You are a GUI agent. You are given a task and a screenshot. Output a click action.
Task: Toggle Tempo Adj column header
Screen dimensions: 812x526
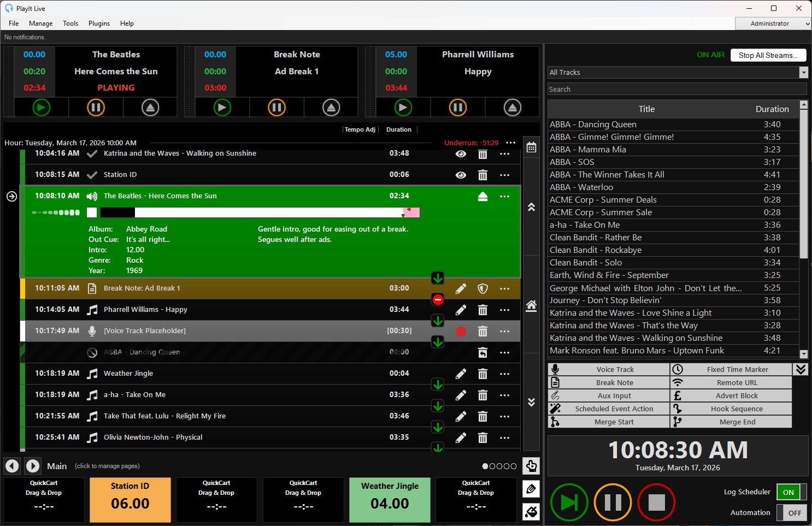pos(360,129)
